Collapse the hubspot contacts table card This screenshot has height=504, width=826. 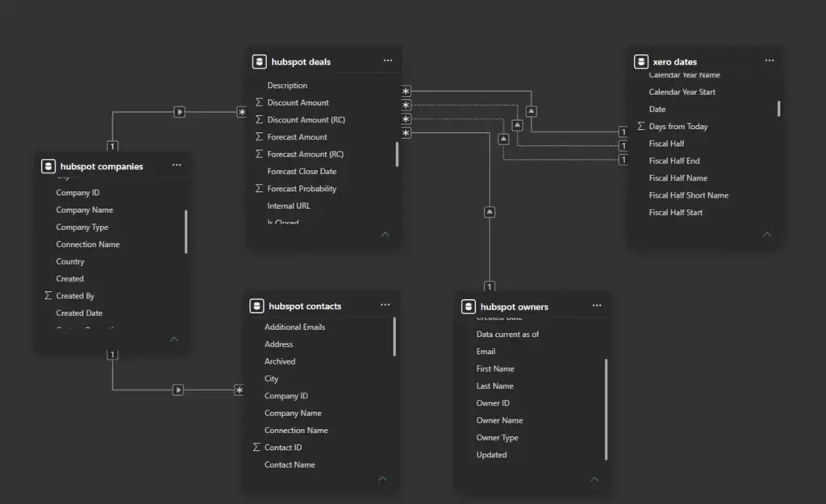tap(382, 479)
